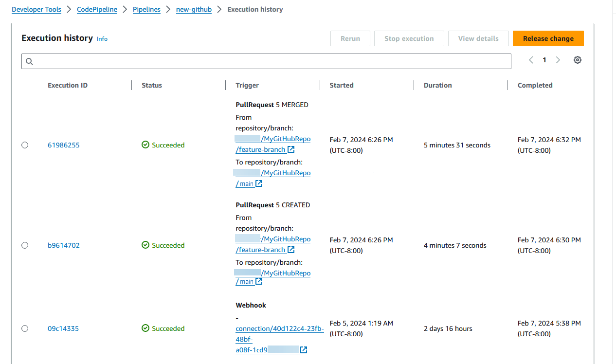Viewport: 616px width, 364px height.
Task: Open the table preferences gear icon
Action: point(578,59)
